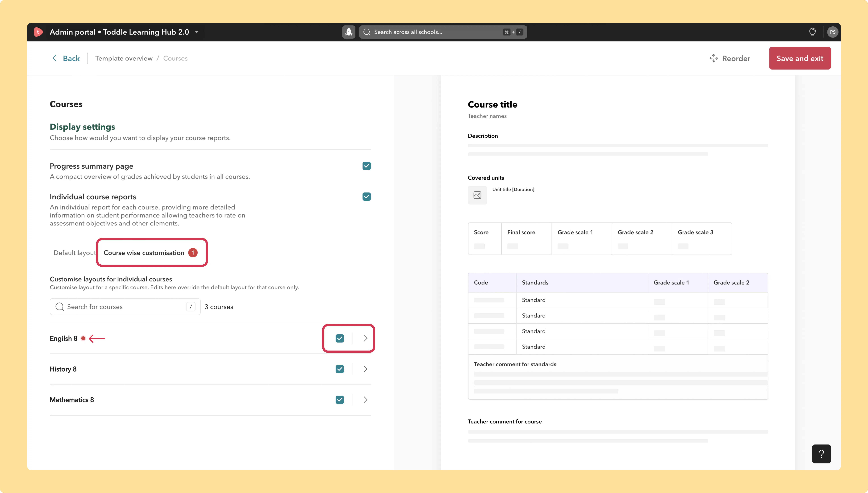Click the Code column header
Viewport: 868px width, 493px height.
(x=481, y=282)
